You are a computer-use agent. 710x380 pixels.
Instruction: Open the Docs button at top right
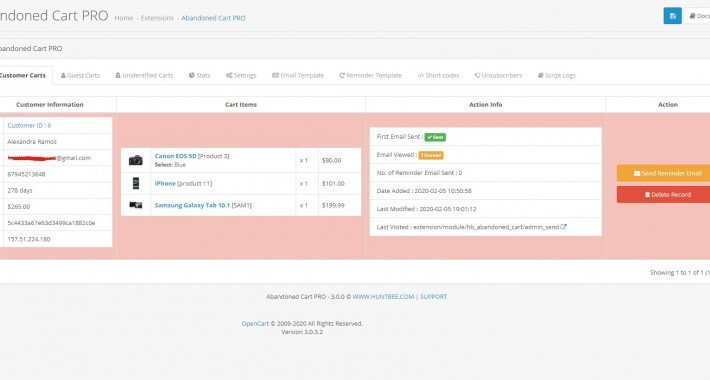pyautogui.click(x=697, y=16)
